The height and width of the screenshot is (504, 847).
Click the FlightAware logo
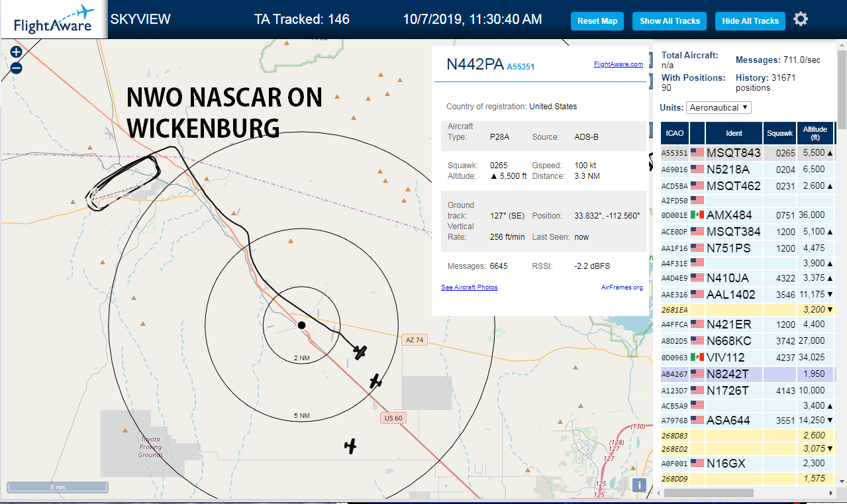coord(53,20)
